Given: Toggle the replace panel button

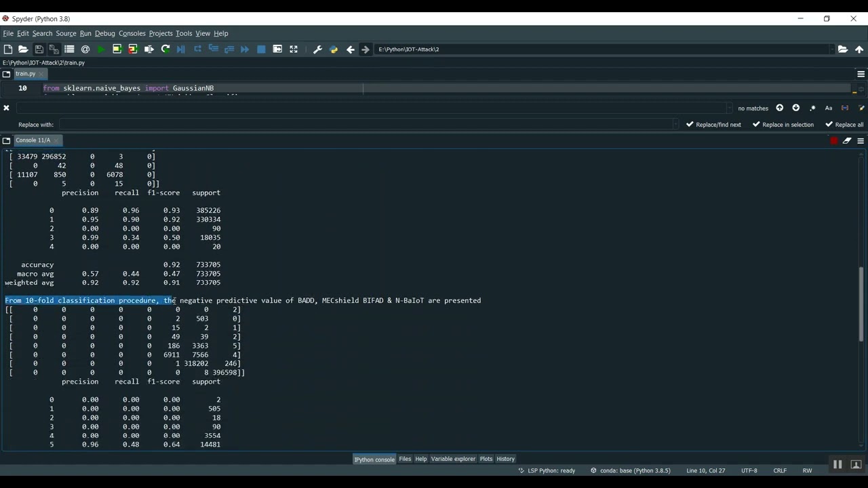Looking at the screenshot, I should tap(861, 108).
